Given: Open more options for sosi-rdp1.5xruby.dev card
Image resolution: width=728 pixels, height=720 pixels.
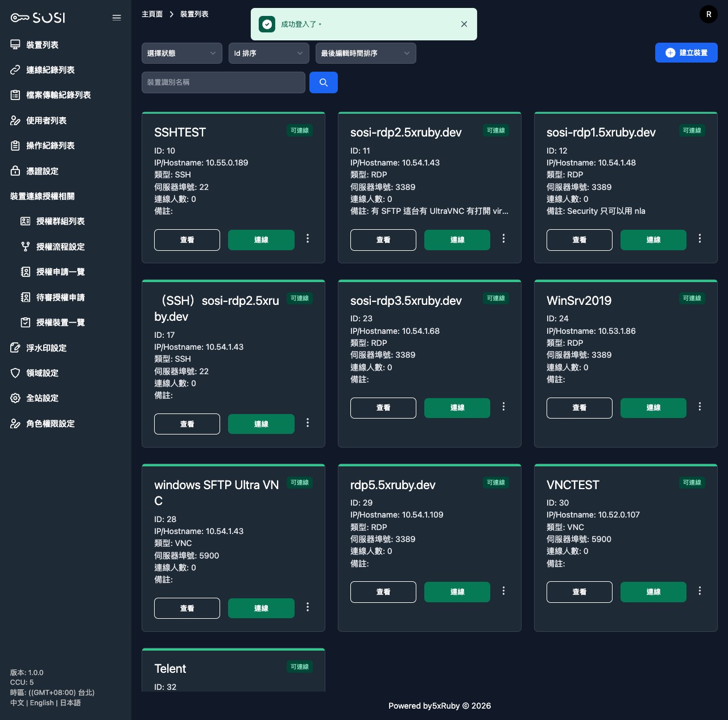Looking at the screenshot, I should pyautogui.click(x=700, y=239).
